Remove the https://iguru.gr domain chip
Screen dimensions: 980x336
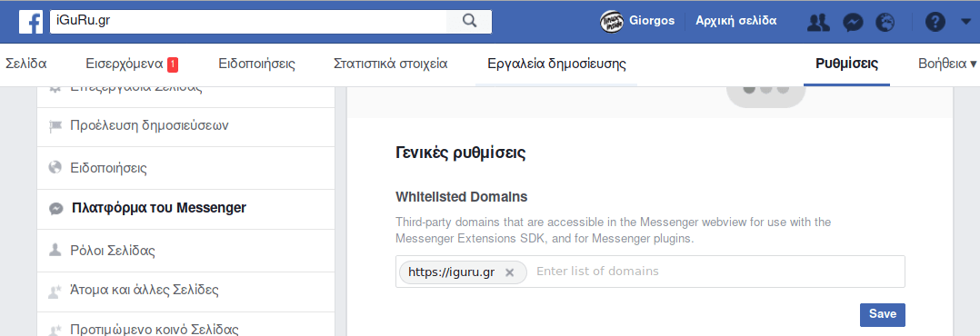click(x=509, y=272)
